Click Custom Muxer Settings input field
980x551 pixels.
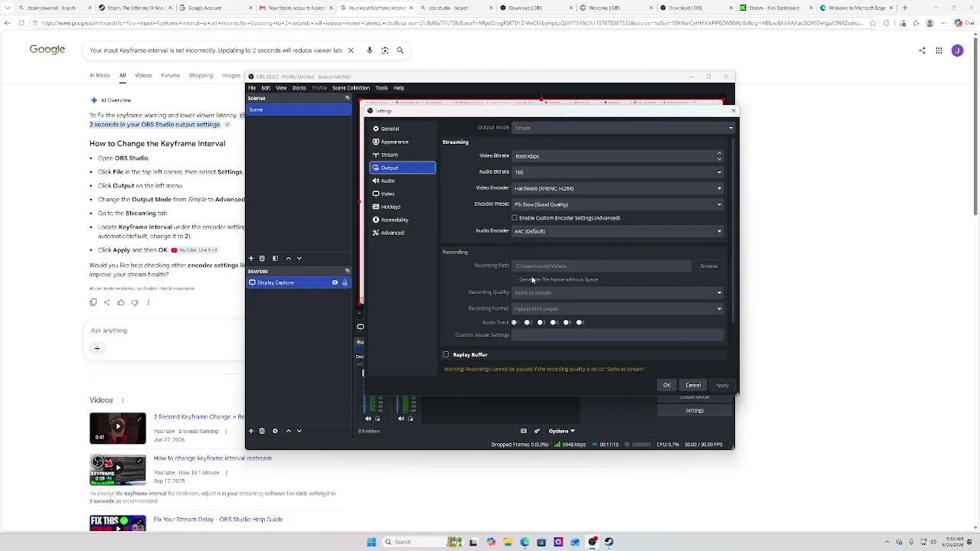[x=617, y=335]
